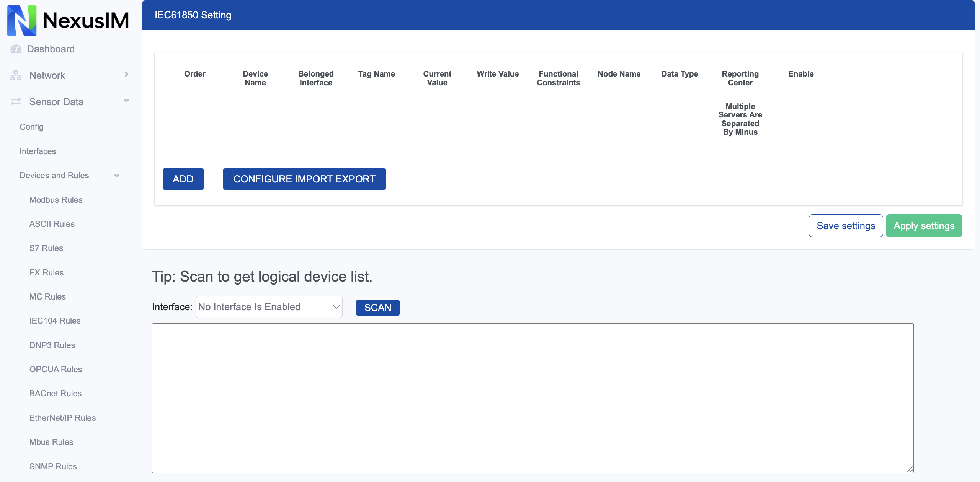Screen dimensions: 980x482
Task: Open Mbus Rules
Action: (51, 442)
